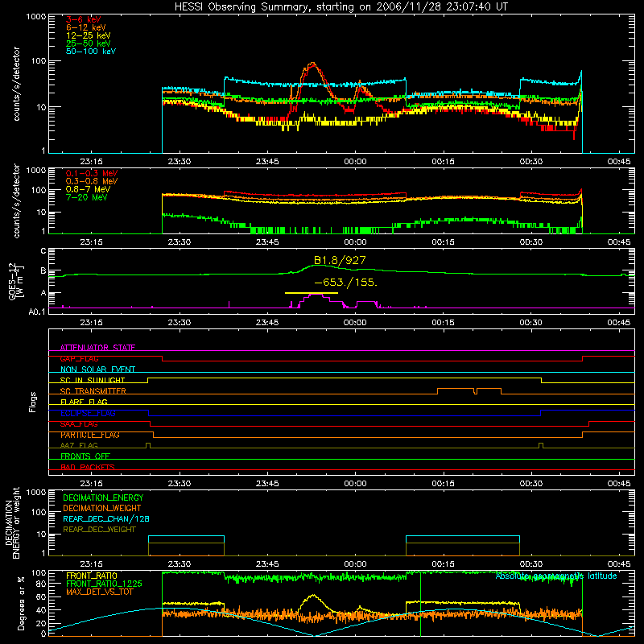The height and width of the screenshot is (644, 644).
Task: Select the 25-50 keV legend label
Action: tap(89, 43)
